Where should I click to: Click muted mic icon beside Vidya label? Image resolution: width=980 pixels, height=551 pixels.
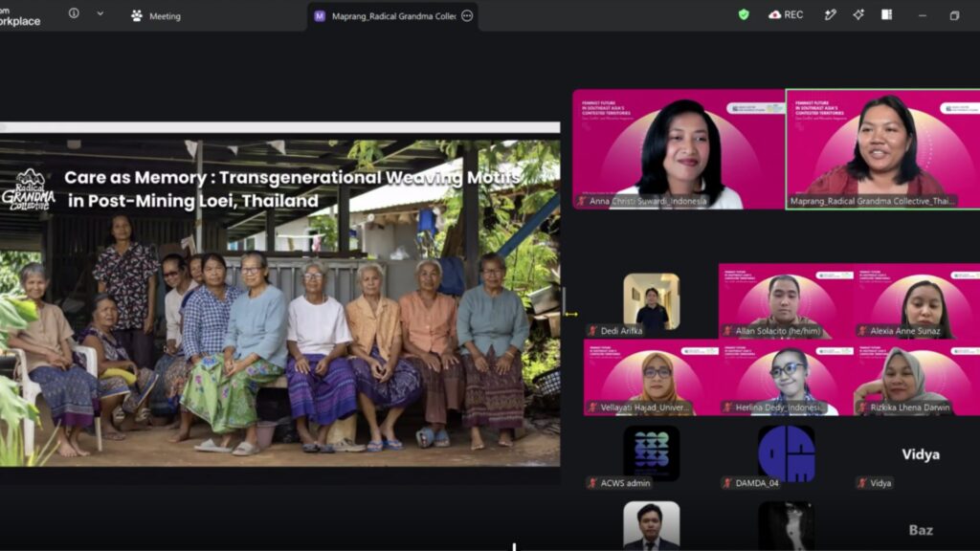(x=862, y=483)
